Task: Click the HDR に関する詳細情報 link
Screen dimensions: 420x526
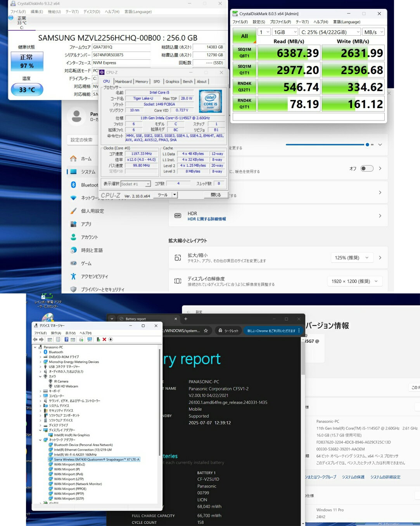Action: [207, 219]
